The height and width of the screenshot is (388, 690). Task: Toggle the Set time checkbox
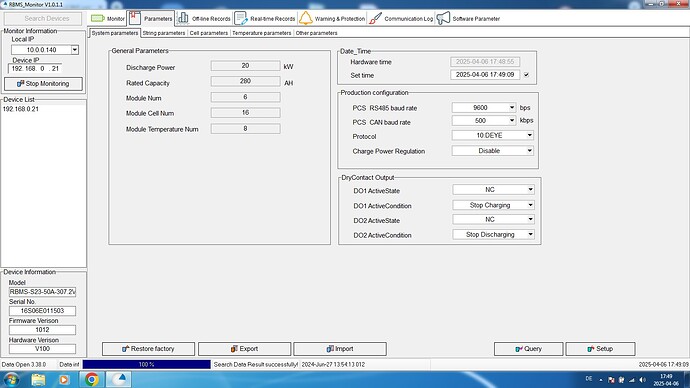[x=526, y=75]
